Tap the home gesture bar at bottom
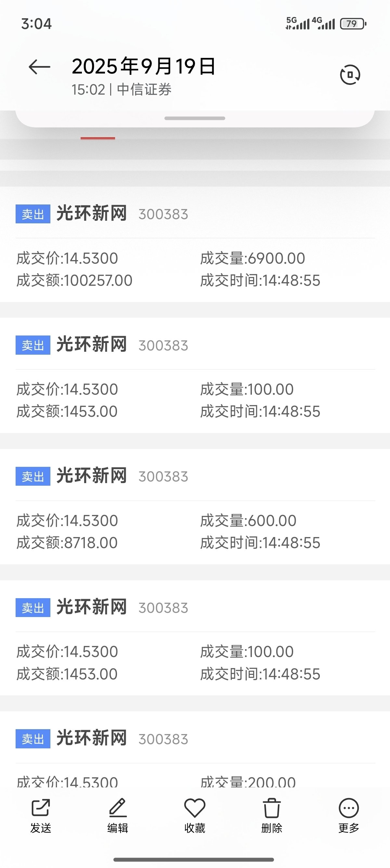 point(194,860)
